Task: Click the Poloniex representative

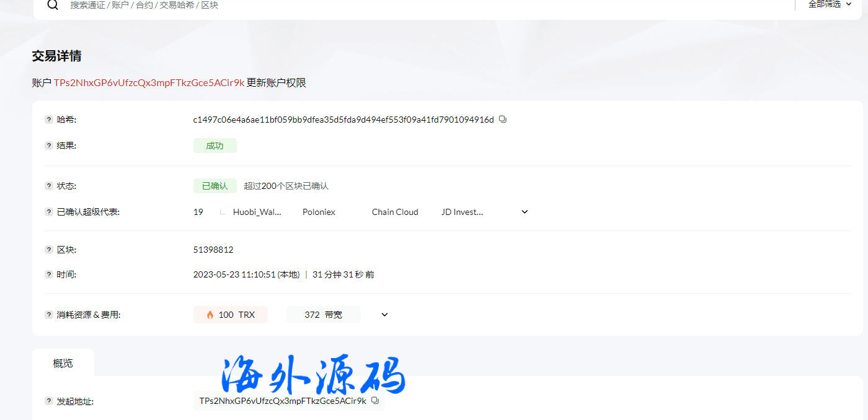Action: pyautogui.click(x=319, y=211)
